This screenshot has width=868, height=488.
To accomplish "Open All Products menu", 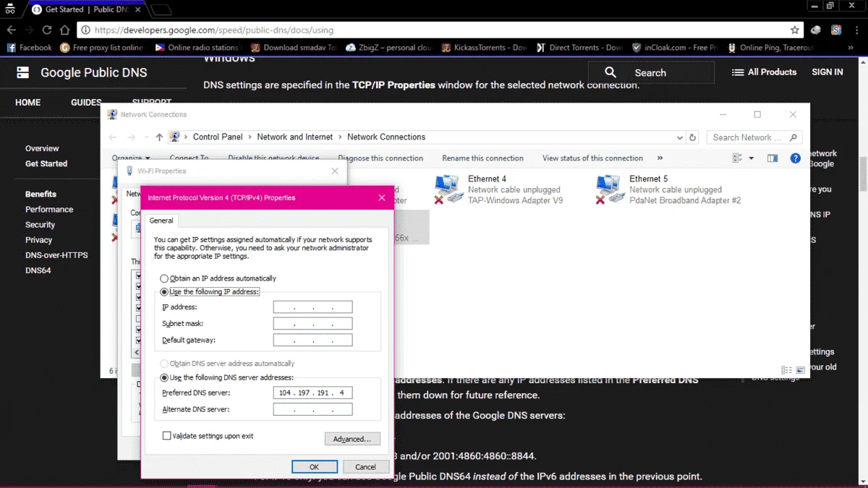I will point(764,72).
